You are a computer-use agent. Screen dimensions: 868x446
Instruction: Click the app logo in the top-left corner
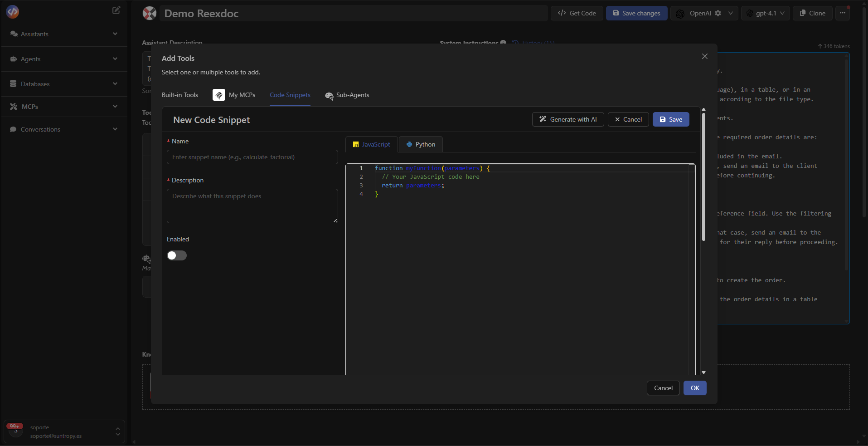tap(13, 12)
